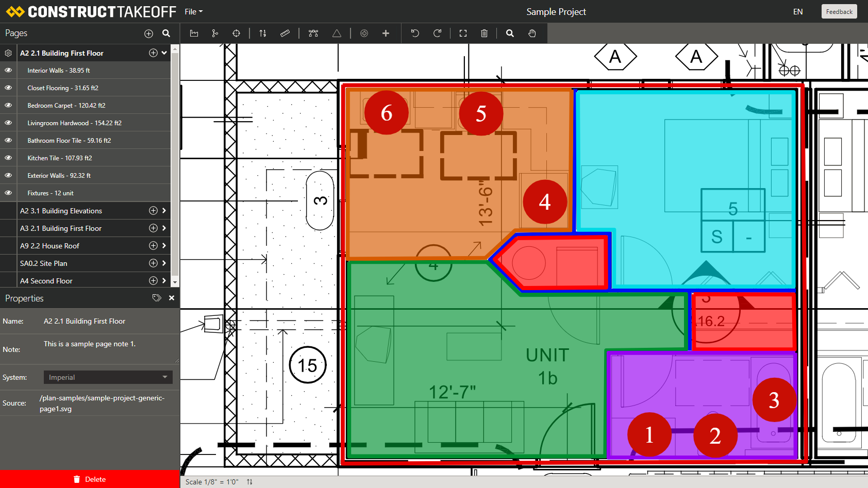Viewport: 868px width, 488px height.
Task: Open the System Imperial dropdown
Action: click(108, 377)
